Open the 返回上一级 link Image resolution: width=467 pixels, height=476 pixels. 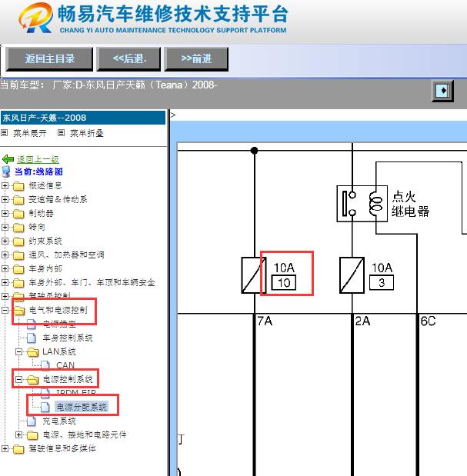pos(38,159)
